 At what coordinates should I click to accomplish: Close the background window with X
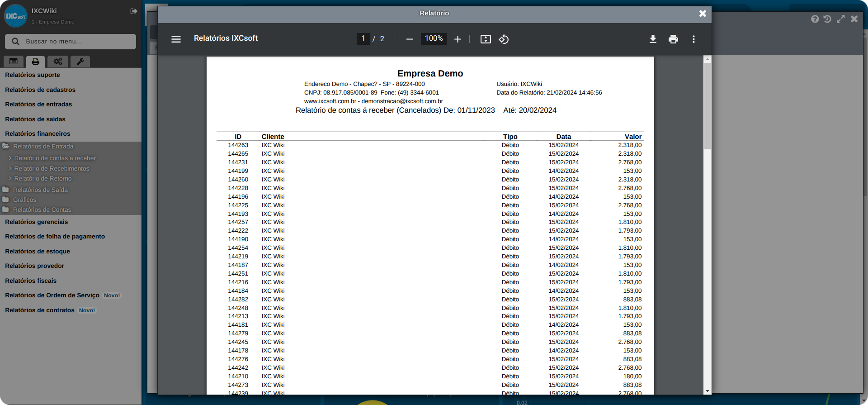pyautogui.click(x=854, y=19)
